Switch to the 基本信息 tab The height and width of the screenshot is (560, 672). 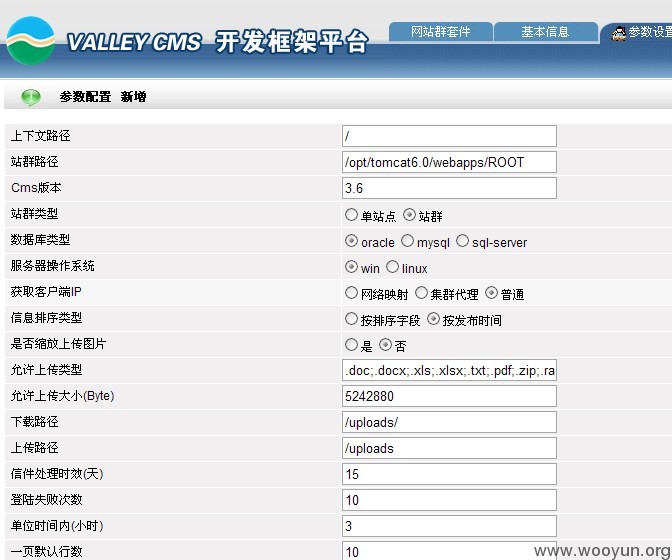coord(545,32)
